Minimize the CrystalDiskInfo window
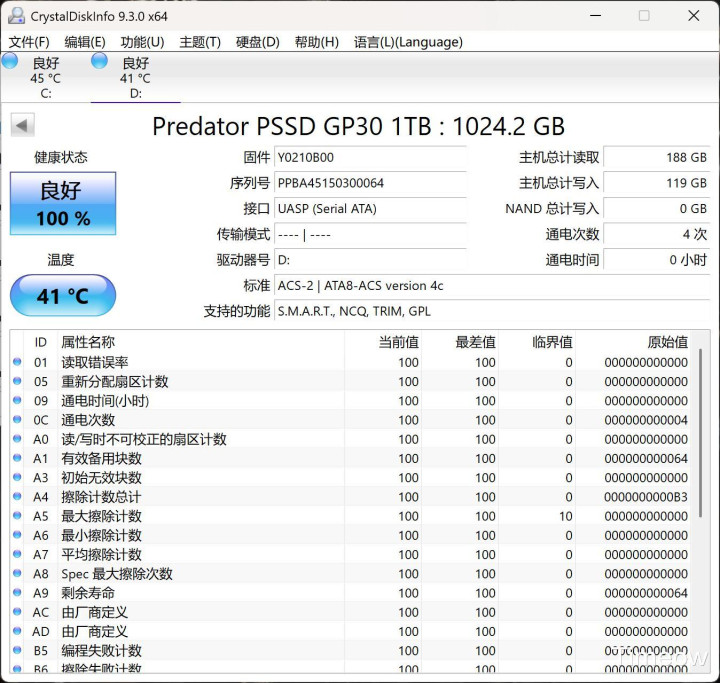The height and width of the screenshot is (683, 720). click(x=596, y=16)
